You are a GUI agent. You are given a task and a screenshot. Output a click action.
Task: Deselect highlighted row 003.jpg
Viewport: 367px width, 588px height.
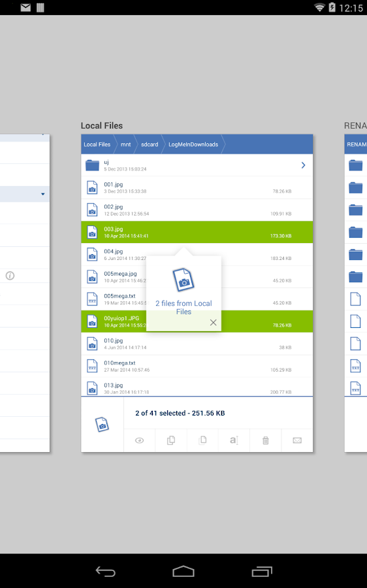click(197, 232)
